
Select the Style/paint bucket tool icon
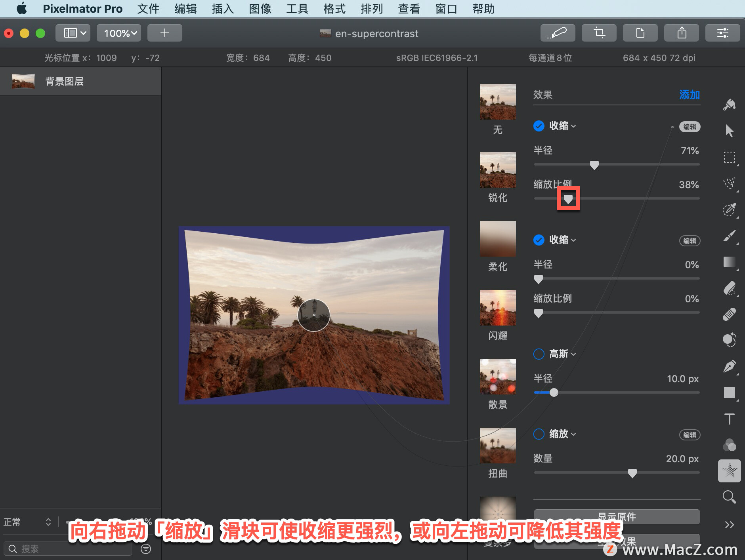point(729,105)
